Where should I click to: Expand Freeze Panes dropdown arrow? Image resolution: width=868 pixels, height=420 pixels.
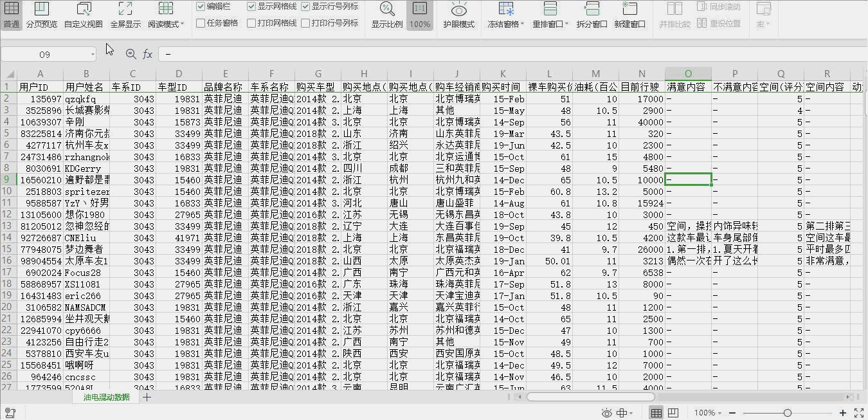(x=523, y=24)
